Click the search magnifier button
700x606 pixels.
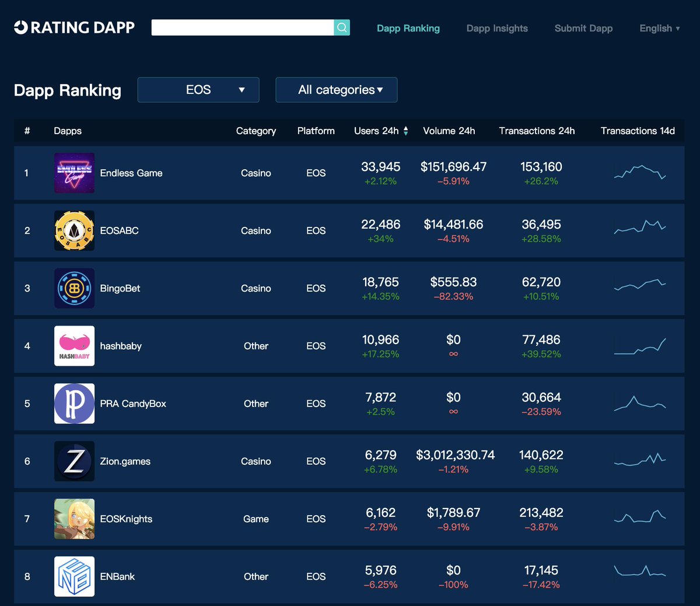tap(342, 27)
